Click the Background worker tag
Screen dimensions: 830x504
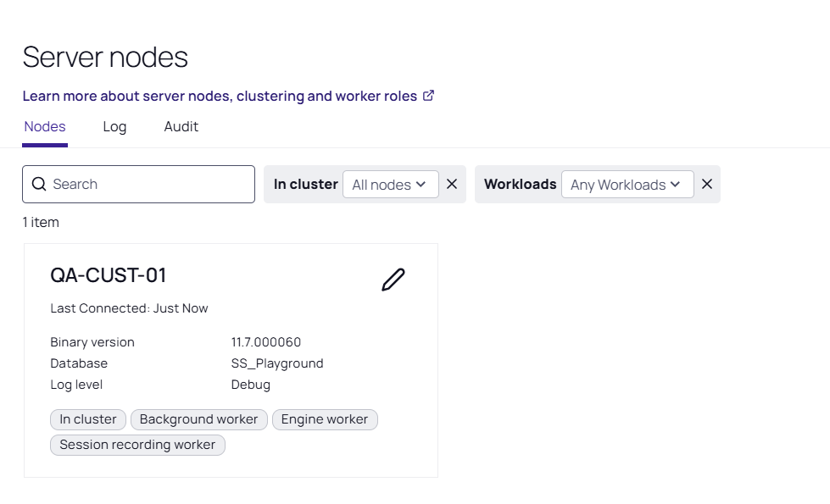point(198,419)
